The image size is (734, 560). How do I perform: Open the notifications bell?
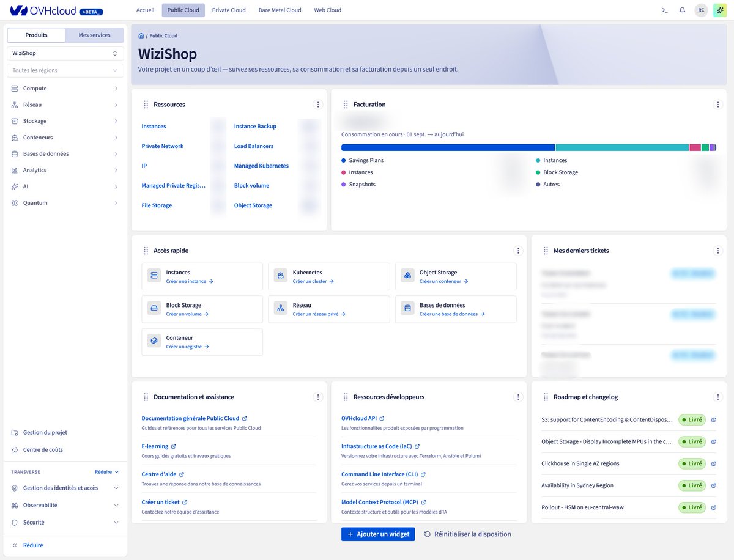click(x=682, y=10)
